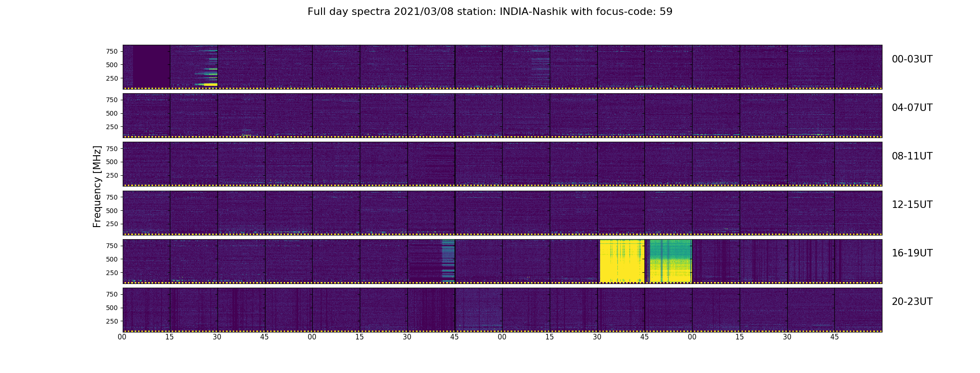Select the "08-11UT" row label
Screen dimensions: 980x373
coord(912,156)
